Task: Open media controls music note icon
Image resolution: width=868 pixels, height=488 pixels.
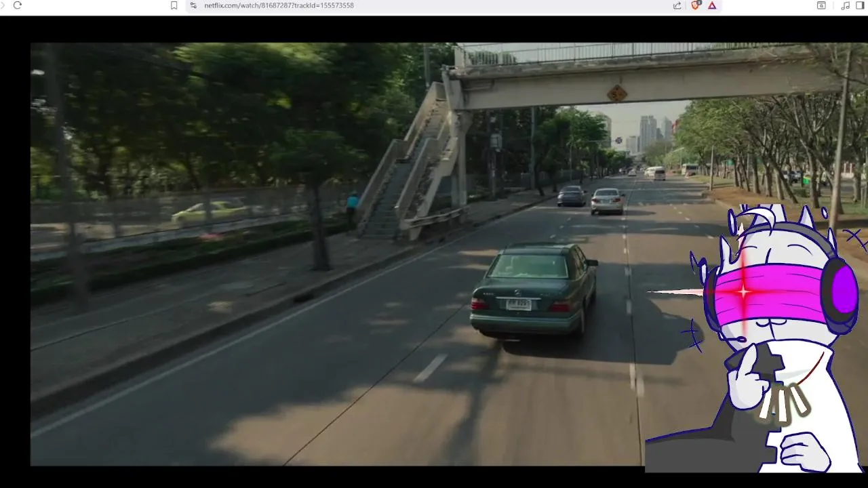Action: pos(845,5)
